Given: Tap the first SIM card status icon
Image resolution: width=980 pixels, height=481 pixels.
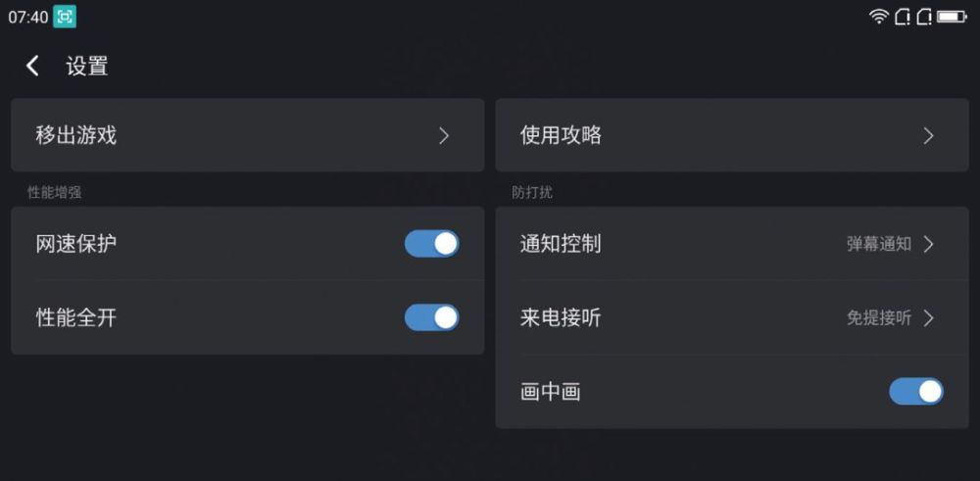Looking at the screenshot, I should 902,17.
